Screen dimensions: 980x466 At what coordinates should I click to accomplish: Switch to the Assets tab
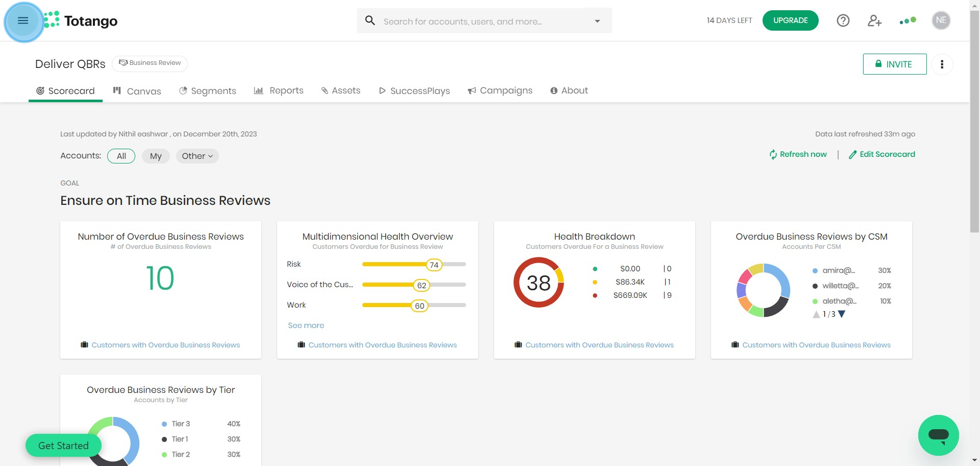340,90
